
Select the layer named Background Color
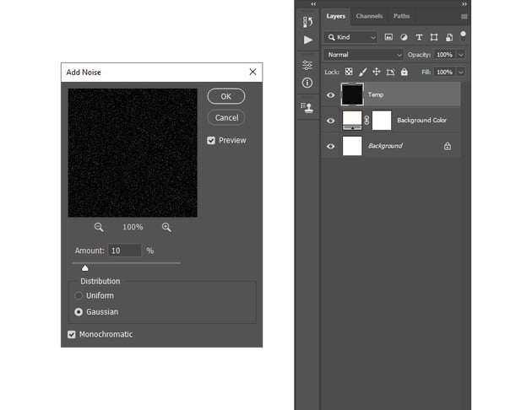(421, 121)
